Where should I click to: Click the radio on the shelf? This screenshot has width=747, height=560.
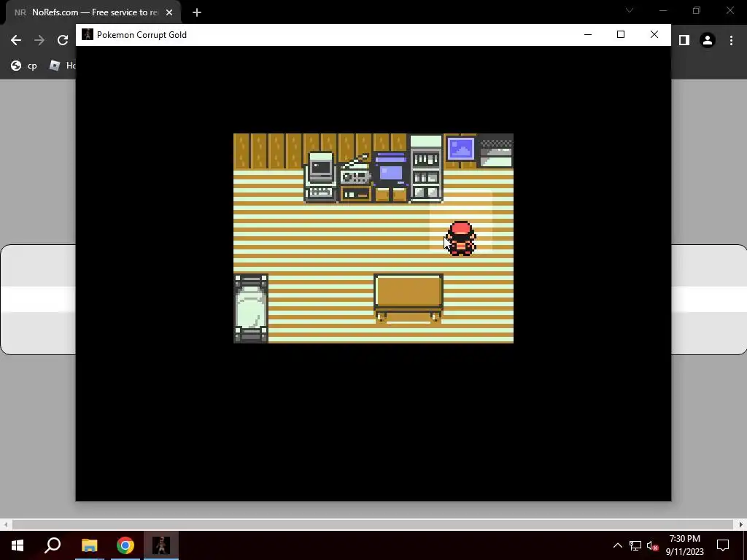(x=355, y=179)
